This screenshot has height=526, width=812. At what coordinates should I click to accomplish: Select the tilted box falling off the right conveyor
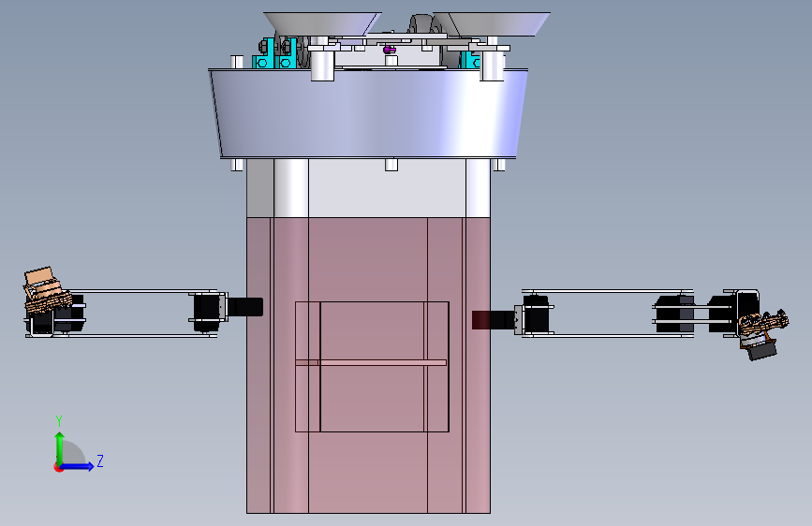click(x=762, y=333)
